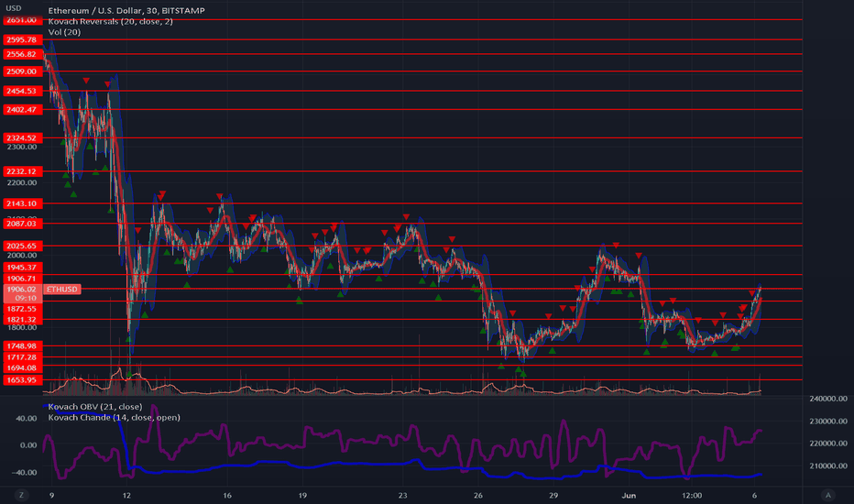Viewport: 854px width, 504px height.
Task: Click the 2651.00 price level label
Action: 22,19
